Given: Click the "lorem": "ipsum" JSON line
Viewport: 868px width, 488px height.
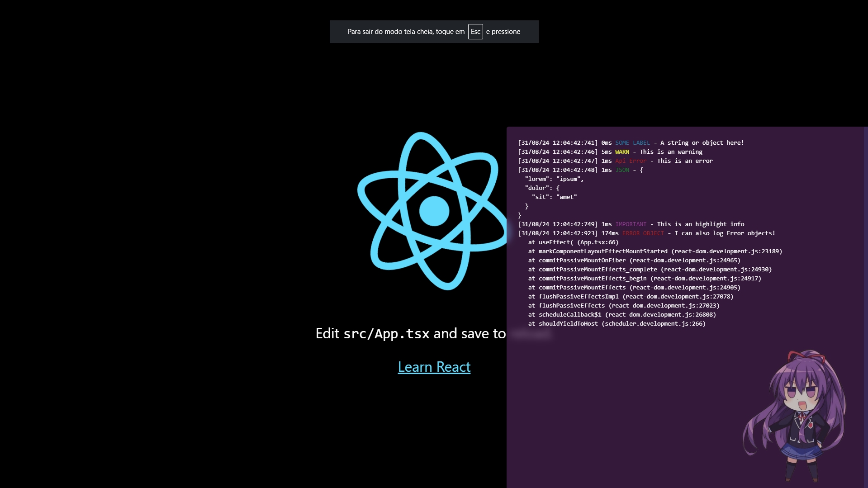Looking at the screenshot, I should pyautogui.click(x=554, y=179).
